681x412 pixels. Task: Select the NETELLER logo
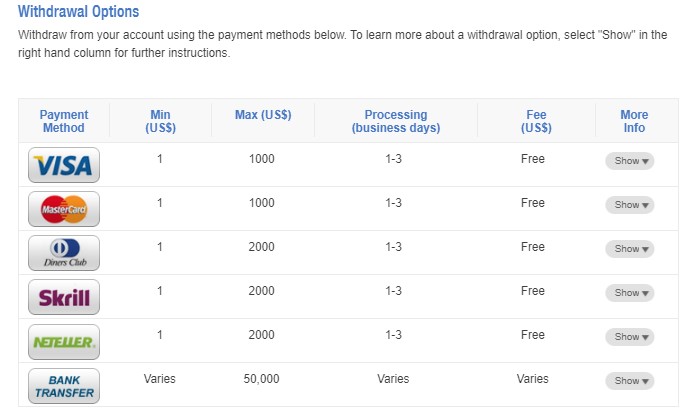[64, 341]
